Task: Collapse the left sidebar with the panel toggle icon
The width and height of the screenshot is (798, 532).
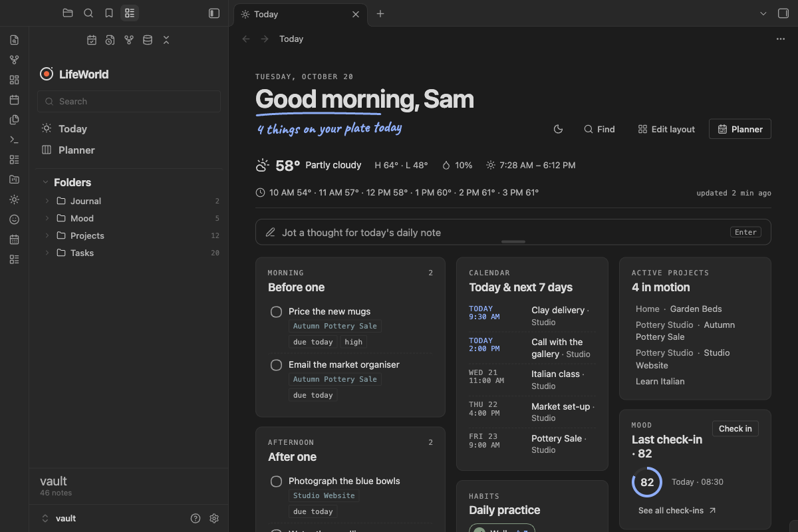Action: (214, 13)
